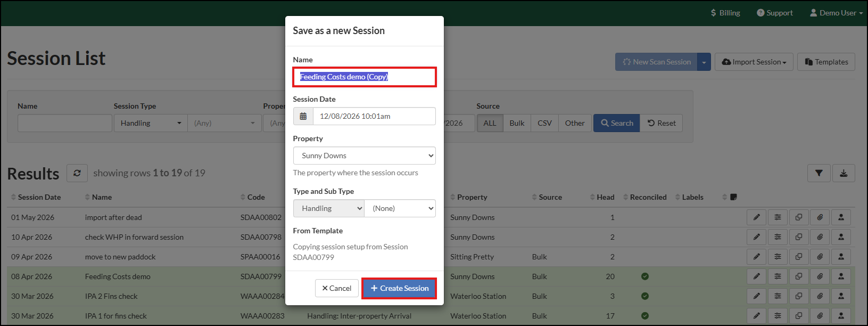Viewport: 868px width, 326px height.
Task: Click edit pencil for 'import after dead' row
Action: (756, 217)
